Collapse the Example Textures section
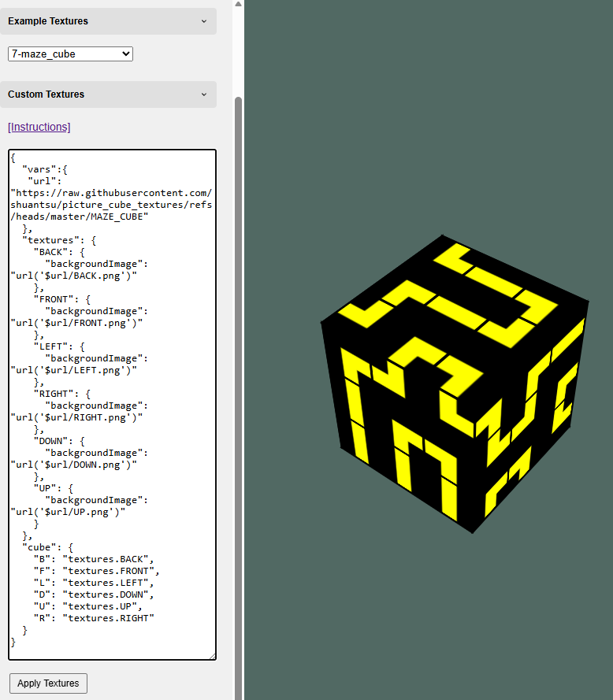Viewport: 613px width, 700px height. [x=108, y=21]
